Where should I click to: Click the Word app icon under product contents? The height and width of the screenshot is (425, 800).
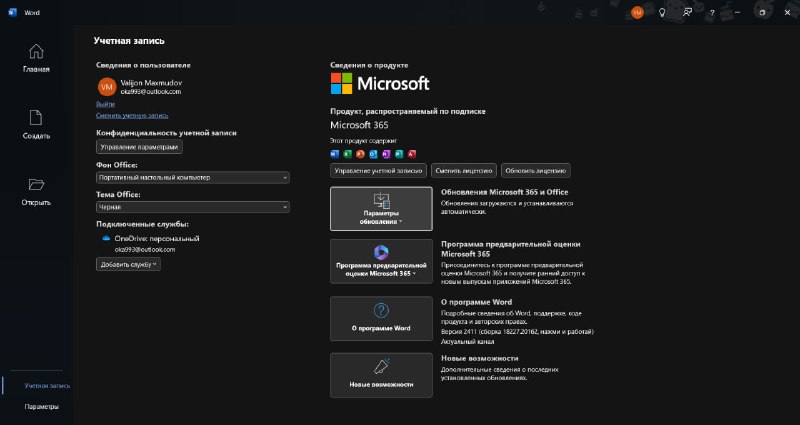[x=335, y=154]
